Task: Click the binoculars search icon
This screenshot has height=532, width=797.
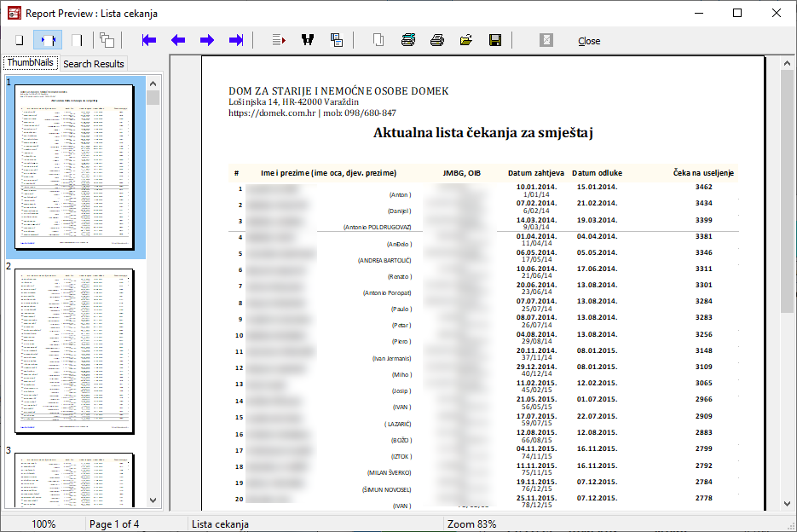Action: point(308,40)
